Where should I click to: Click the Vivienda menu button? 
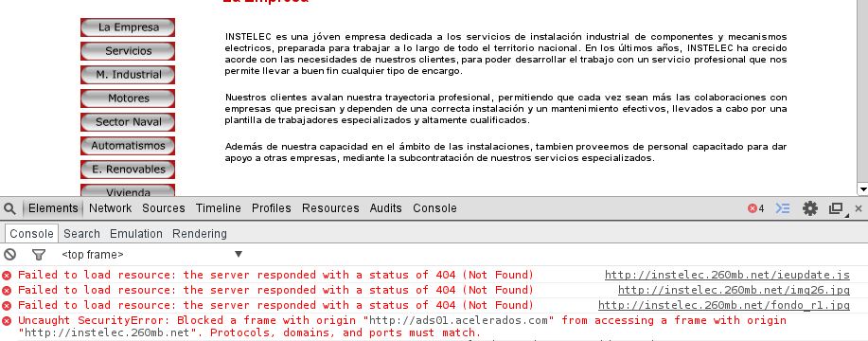pyautogui.click(x=128, y=189)
